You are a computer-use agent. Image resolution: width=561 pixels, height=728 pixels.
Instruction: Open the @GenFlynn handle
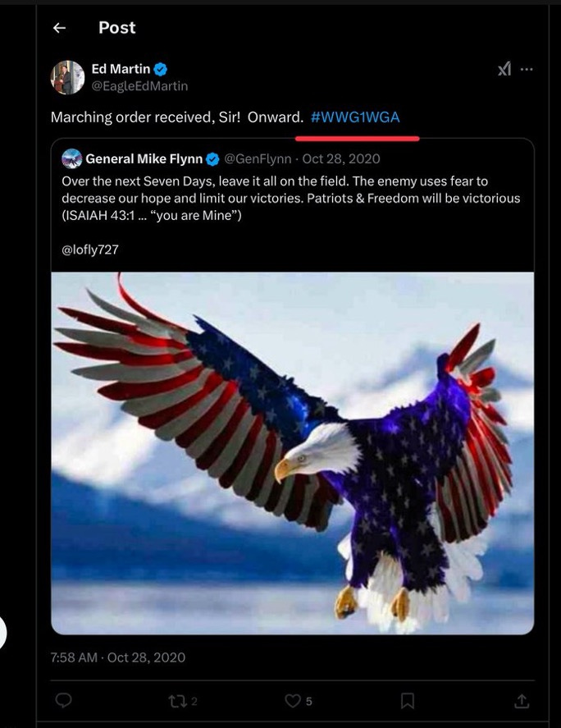pos(258,158)
